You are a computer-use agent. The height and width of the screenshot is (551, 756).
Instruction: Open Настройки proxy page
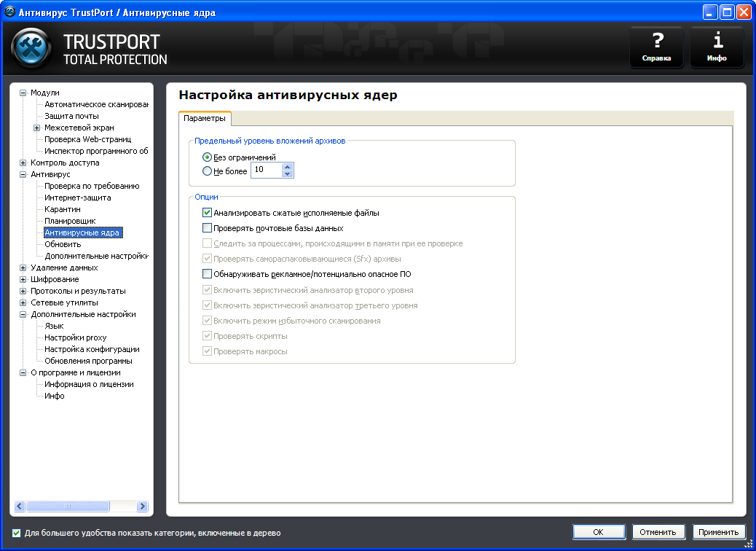coord(75,337)
